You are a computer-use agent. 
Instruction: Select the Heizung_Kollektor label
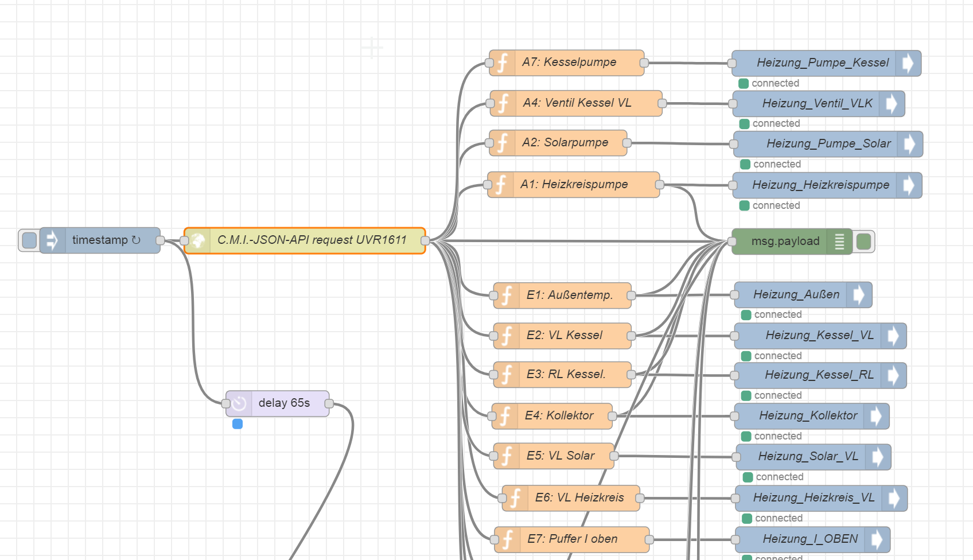808,415
